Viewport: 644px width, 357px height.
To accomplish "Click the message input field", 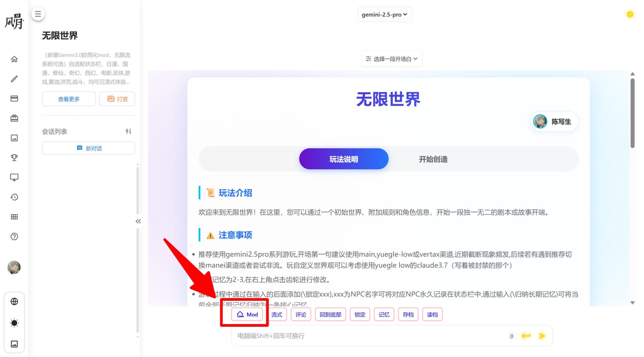I will (352, 336).
